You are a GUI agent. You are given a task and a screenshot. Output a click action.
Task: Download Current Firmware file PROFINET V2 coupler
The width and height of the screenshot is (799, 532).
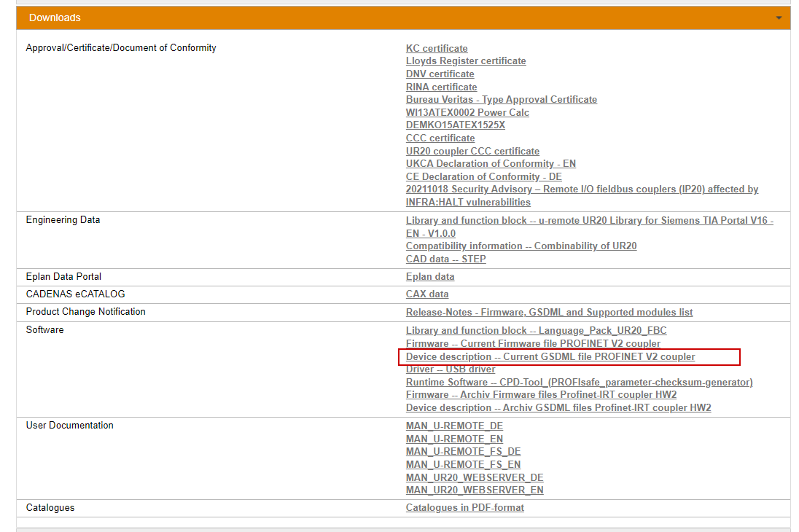point(533,344)
